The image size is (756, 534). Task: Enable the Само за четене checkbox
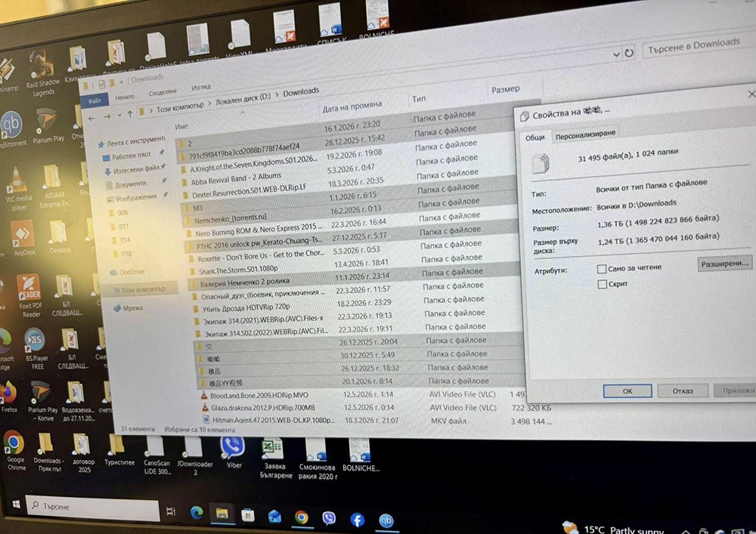602,269
